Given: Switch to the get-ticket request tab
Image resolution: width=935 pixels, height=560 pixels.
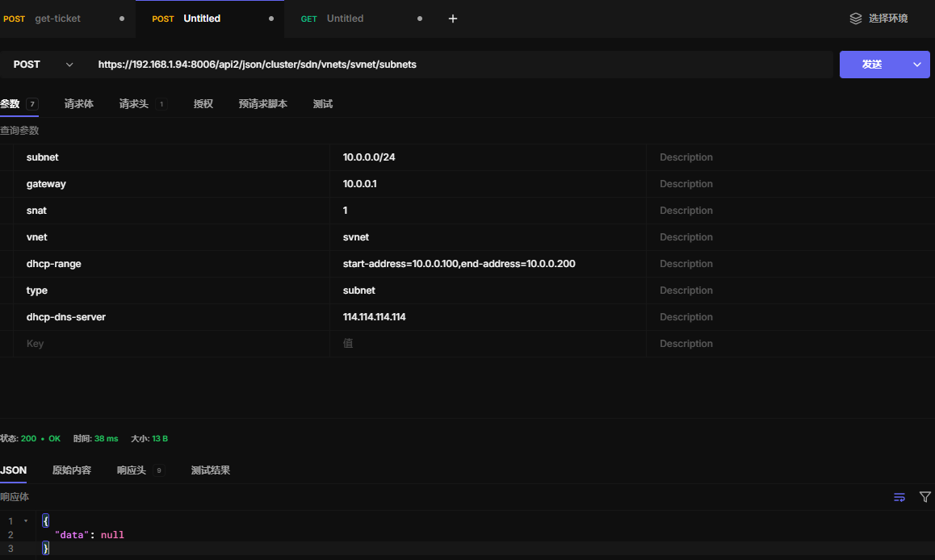Looking at the screenshot, I should point(57,19).
